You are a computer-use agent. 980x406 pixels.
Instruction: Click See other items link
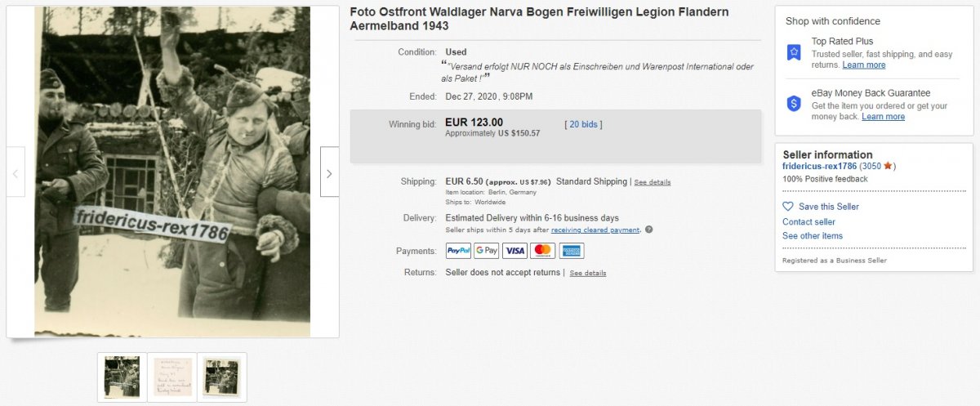click(813, 236)
